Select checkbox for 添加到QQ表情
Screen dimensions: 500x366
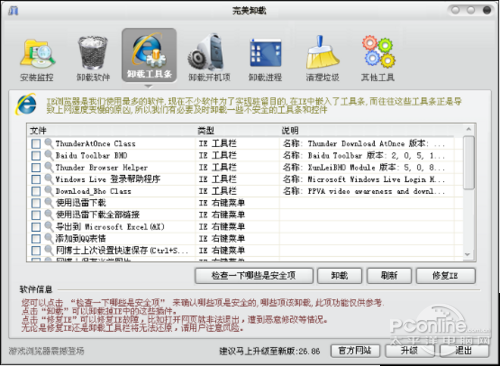click(x=36, y=239)
